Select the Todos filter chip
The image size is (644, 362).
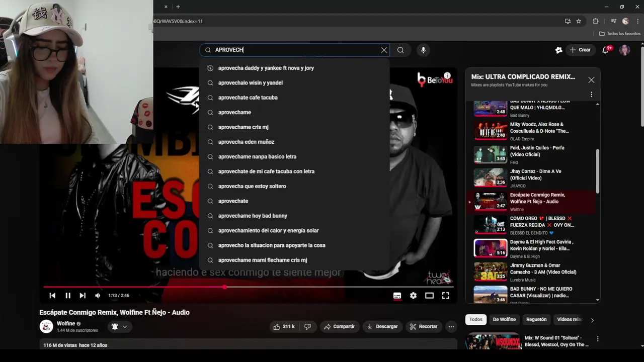(476, 319)
